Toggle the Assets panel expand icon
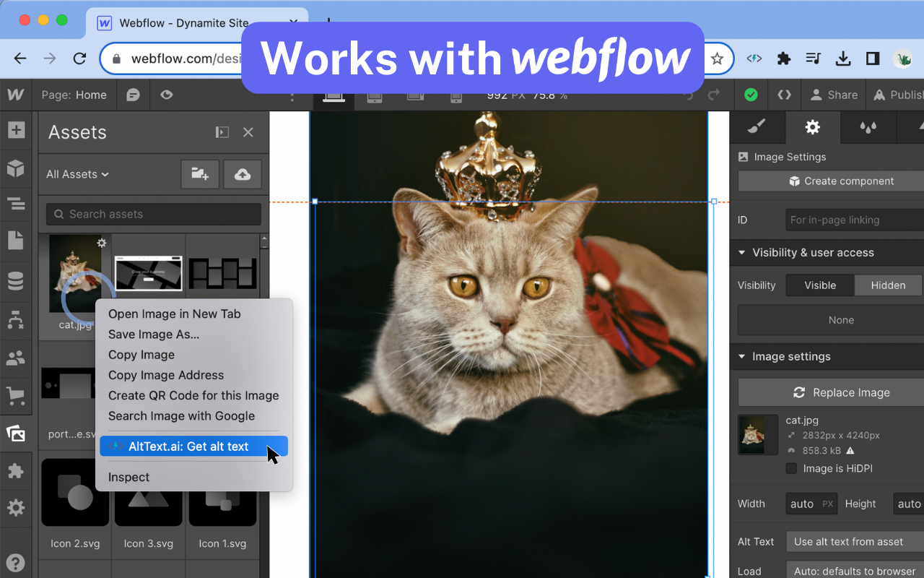 pyautogui.click(x=222, y=132)
